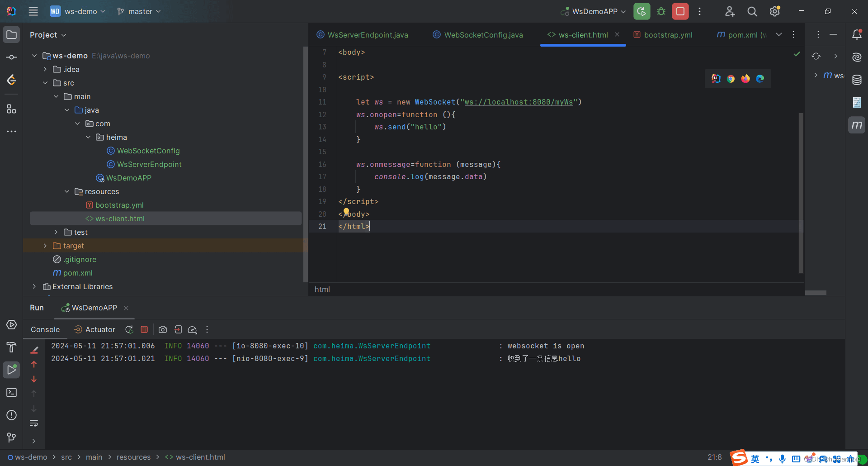Open IDE settings gear
This screenshot has width=868, height=466.
point(774,11)
